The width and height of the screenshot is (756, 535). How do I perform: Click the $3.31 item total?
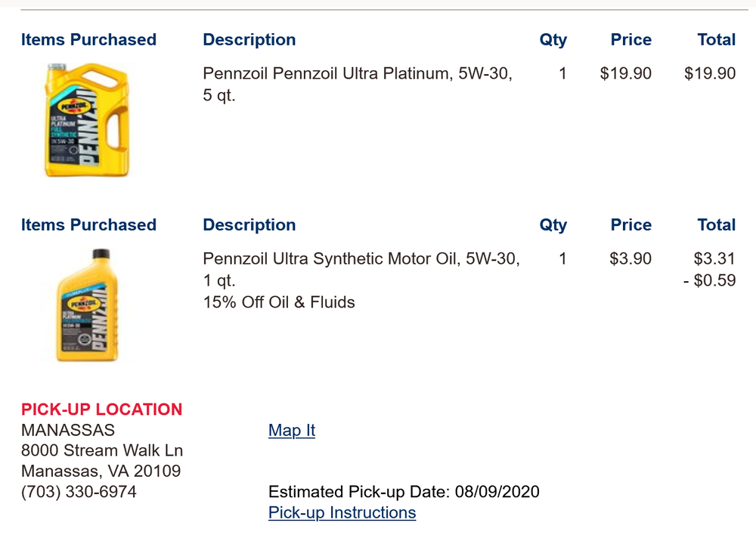pyautogui.click(x=714, y=259)
